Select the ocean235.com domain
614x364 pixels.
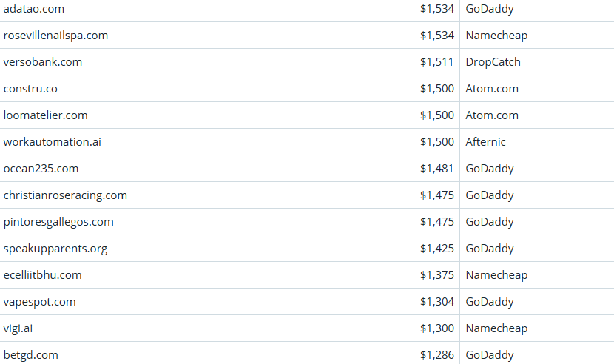point(41,169)
